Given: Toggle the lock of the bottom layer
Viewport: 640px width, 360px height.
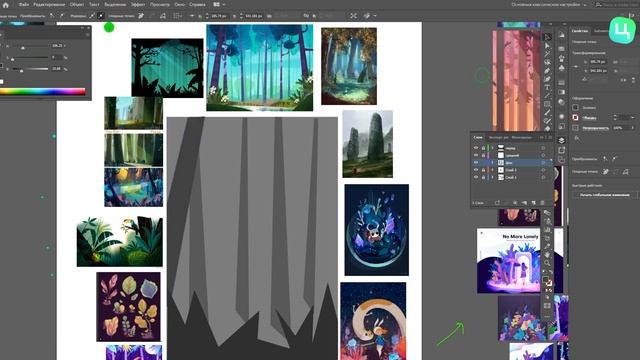Looking at the screenshot, I should 483,177.
